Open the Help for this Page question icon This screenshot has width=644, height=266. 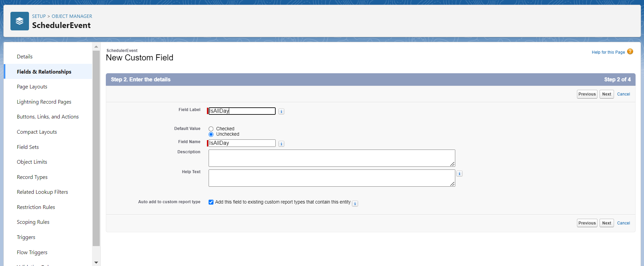pyautogui.click(x=630, y=52)
